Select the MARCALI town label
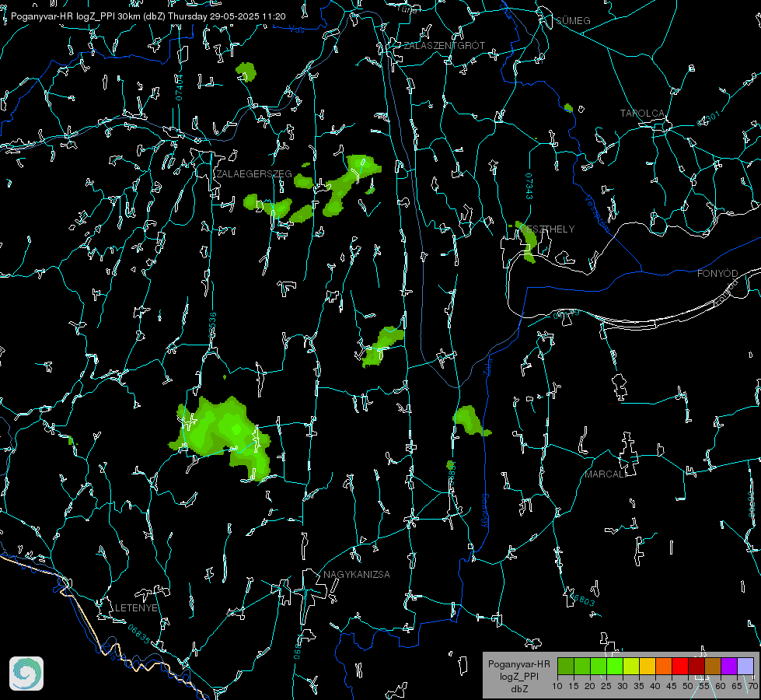The height and width of the screenshot is (700, 761). tap(606, 474)
